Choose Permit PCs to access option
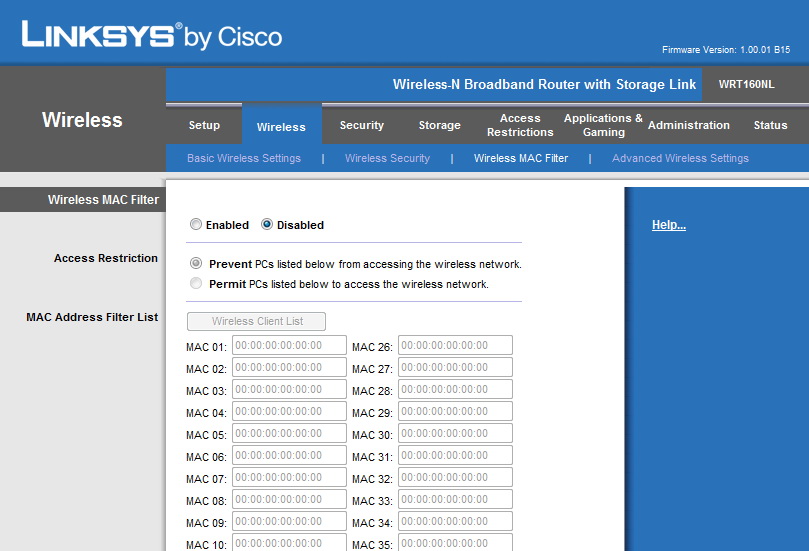Viewport: 809px width, 551px height. click(196, 283)
